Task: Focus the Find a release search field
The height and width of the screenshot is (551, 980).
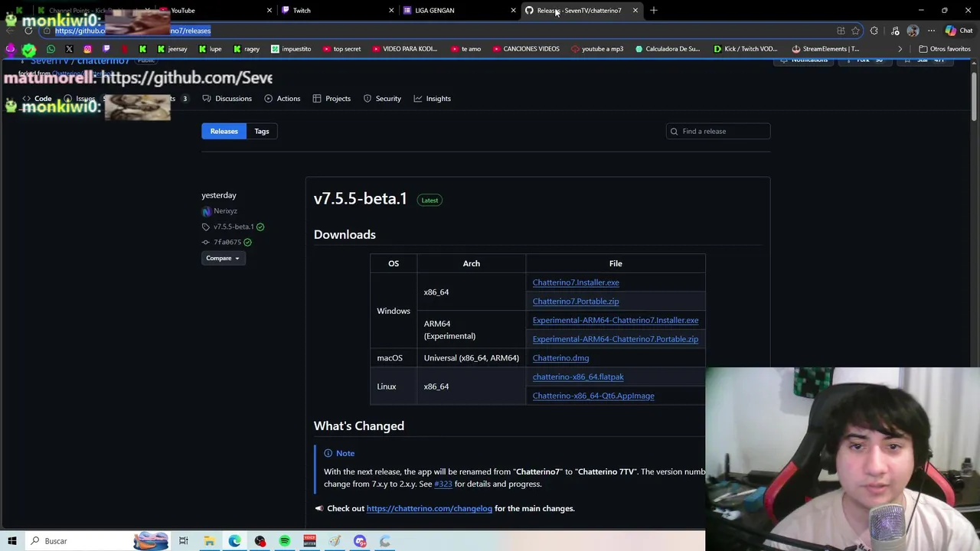Action: pos(718,131)
